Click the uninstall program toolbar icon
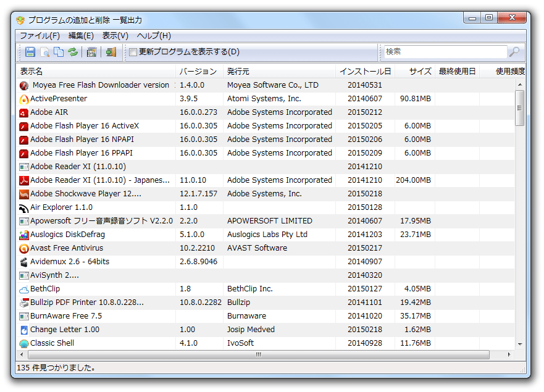This screenshot has height=392, width=544. pyautogui.click(x=91, y=52)
